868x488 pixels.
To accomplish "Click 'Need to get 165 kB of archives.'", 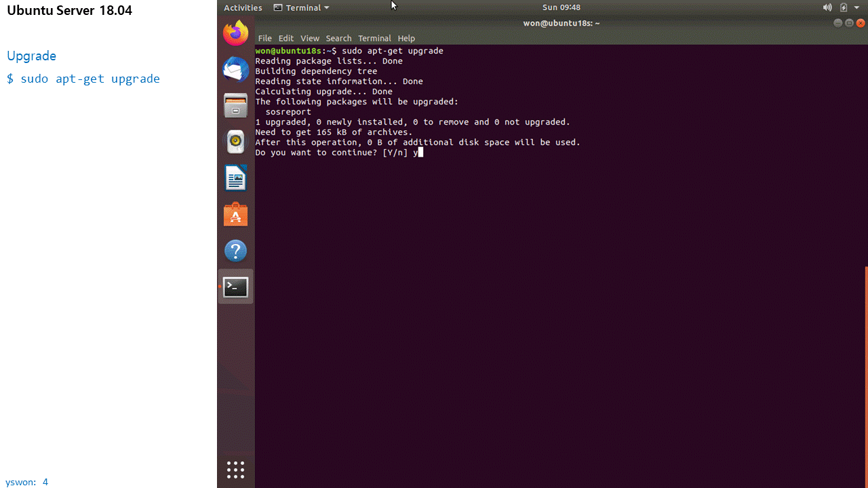I will pyautogui.click(x=334, y=132).
